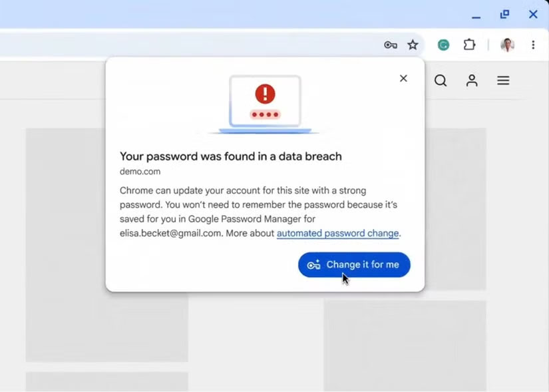Open the automated password change link
The width and height of the screenshot is (549, 392).
tap(337, 233)
